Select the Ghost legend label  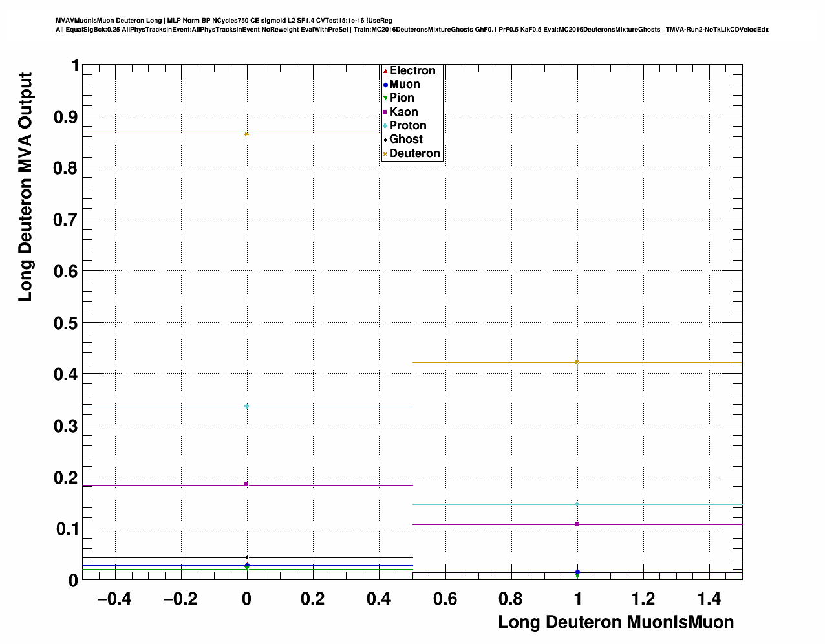[x=406, y=140]
